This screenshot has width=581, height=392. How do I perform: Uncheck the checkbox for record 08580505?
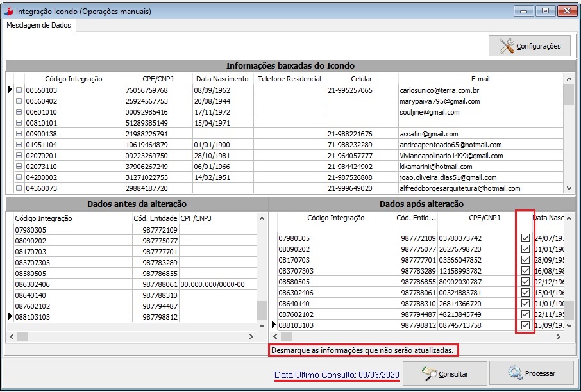click(x=525, y=282)
